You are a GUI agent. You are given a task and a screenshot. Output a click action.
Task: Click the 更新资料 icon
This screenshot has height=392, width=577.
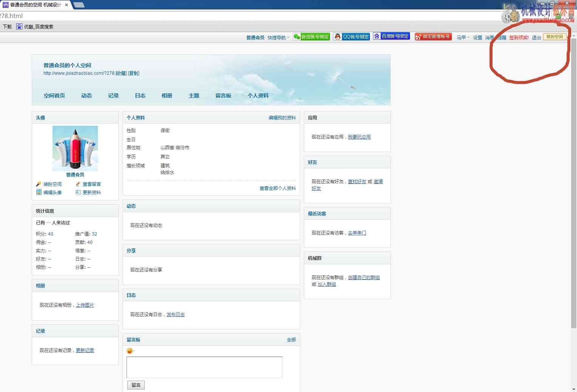(78, 192)
